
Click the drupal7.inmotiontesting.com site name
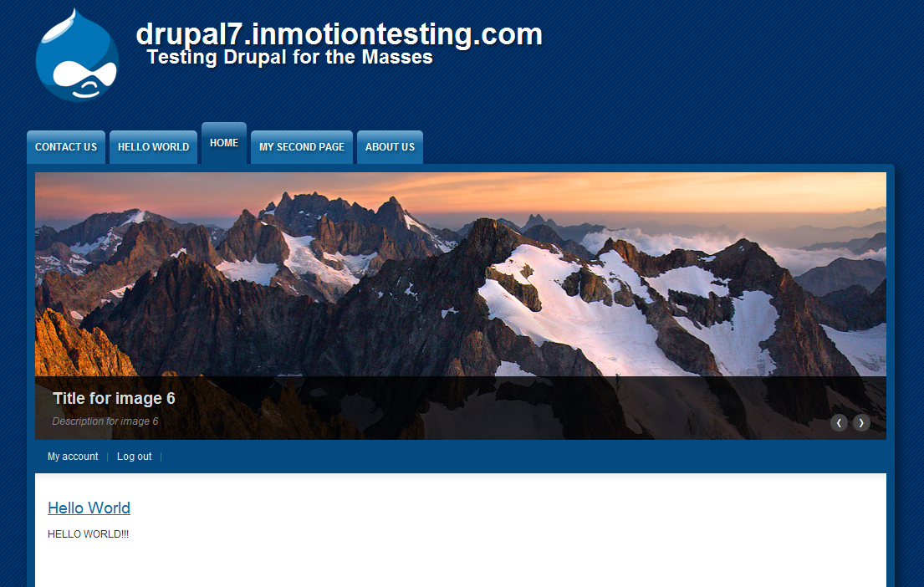(339, 33)
